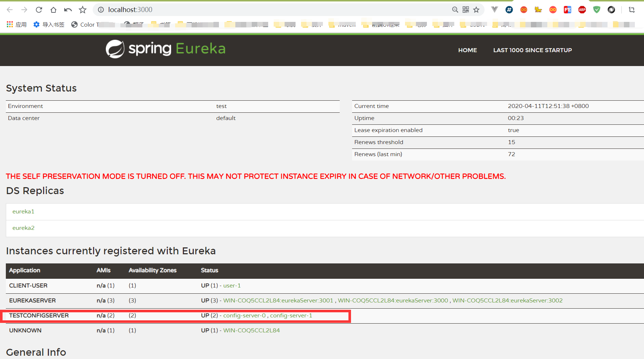This screenshot has width=644, height=359.
Task: Open the dark circular extension icon
Action: point(611,10)
